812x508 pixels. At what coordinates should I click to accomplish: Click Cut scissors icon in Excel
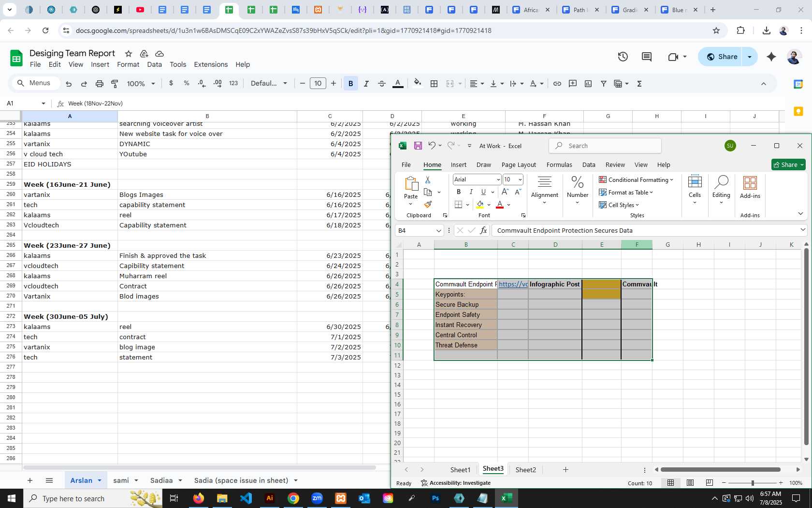pos(428,179)
